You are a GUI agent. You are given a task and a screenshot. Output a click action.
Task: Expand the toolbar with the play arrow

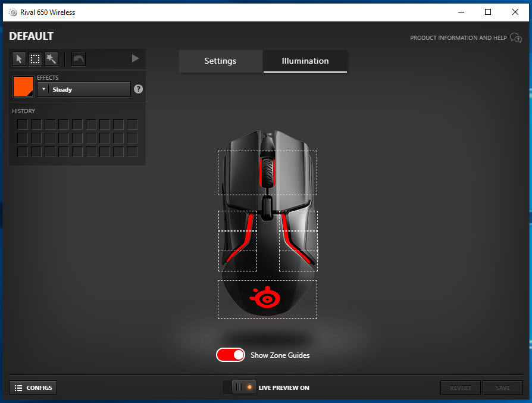[135, 59]
